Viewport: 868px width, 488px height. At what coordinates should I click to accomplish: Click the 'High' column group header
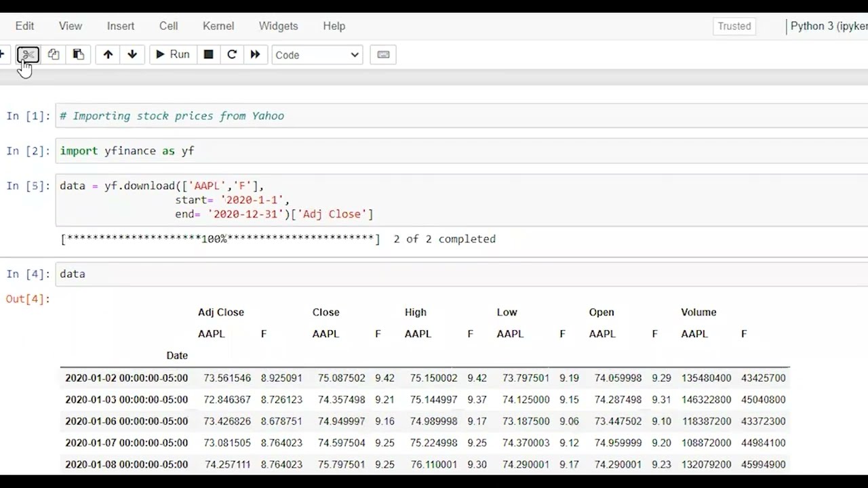coord(416,312)
